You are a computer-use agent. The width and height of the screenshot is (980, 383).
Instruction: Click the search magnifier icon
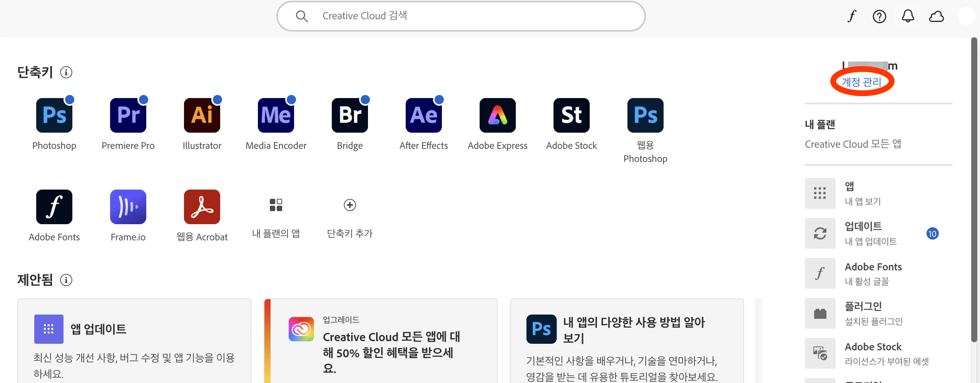tap(302, 16)
